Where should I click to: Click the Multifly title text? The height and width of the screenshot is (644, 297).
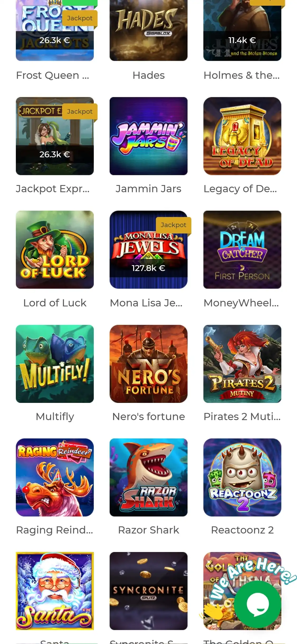point(55,417)
